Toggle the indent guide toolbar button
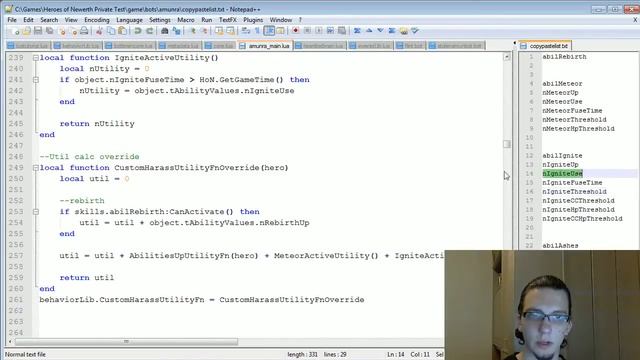 [x=269, y=31]
